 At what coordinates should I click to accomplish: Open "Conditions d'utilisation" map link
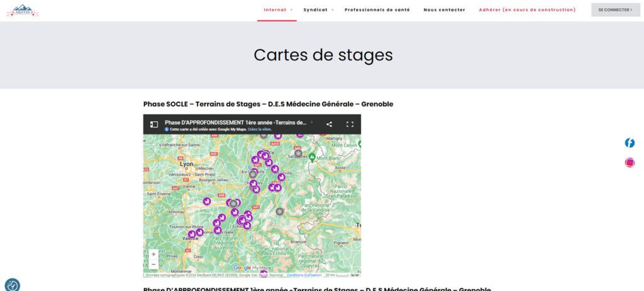[304, 275]
